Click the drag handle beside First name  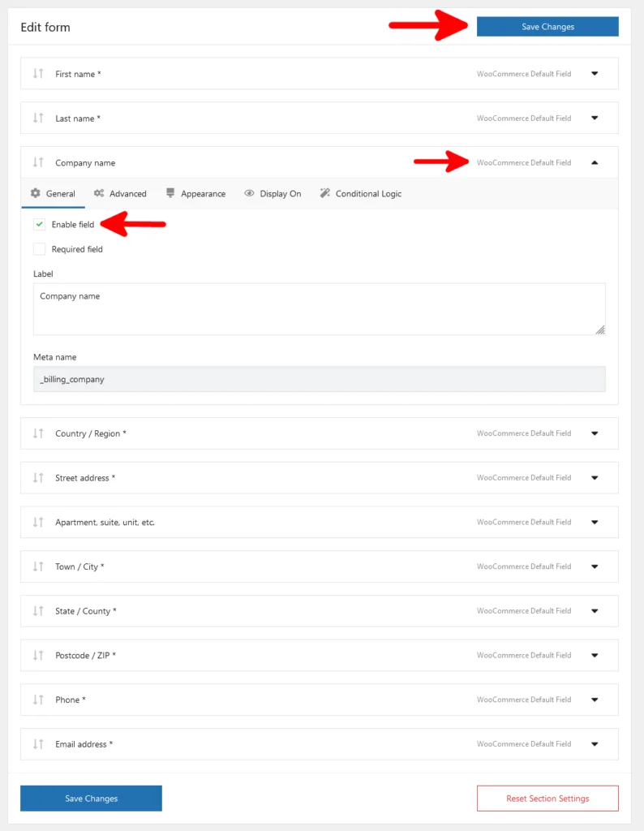[37, 73]
